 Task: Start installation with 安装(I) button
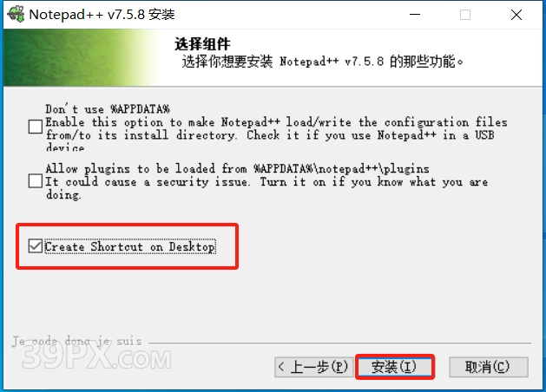click(x=395, y=367)
